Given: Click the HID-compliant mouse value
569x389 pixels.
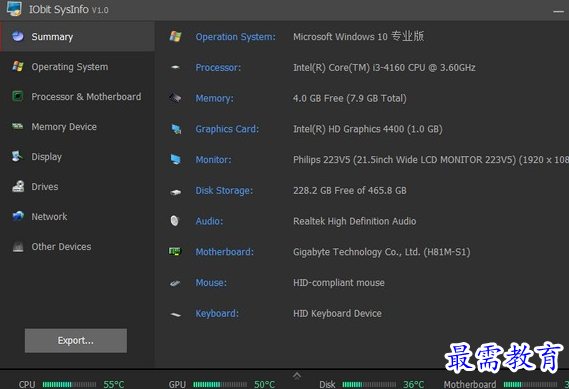Looking at the screenshot, I should [x=339, y=283].
